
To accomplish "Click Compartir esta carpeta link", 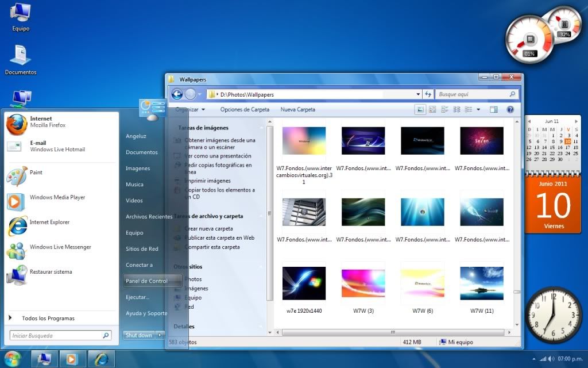I will point(212,247).
